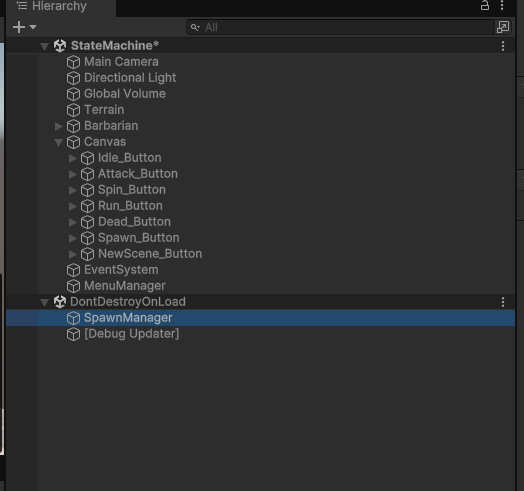Click the Attack_Button cube icon

(87, 174)
